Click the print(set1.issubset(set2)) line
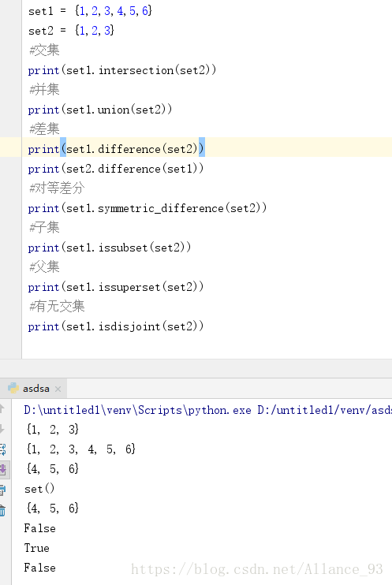 (110, 248)
